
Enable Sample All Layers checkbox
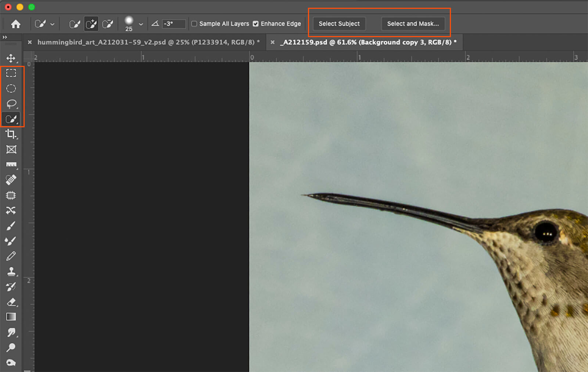[194, 24]
